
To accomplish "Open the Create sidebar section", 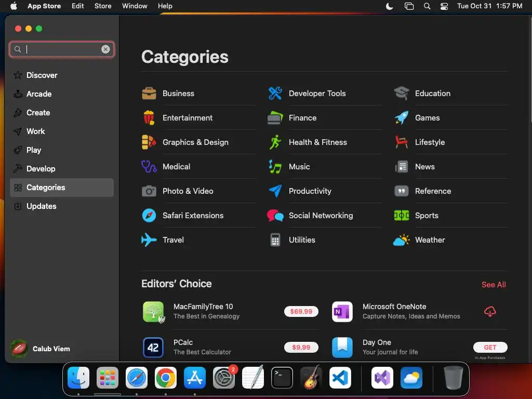I will pyautogui.click(x=62, y=112).
